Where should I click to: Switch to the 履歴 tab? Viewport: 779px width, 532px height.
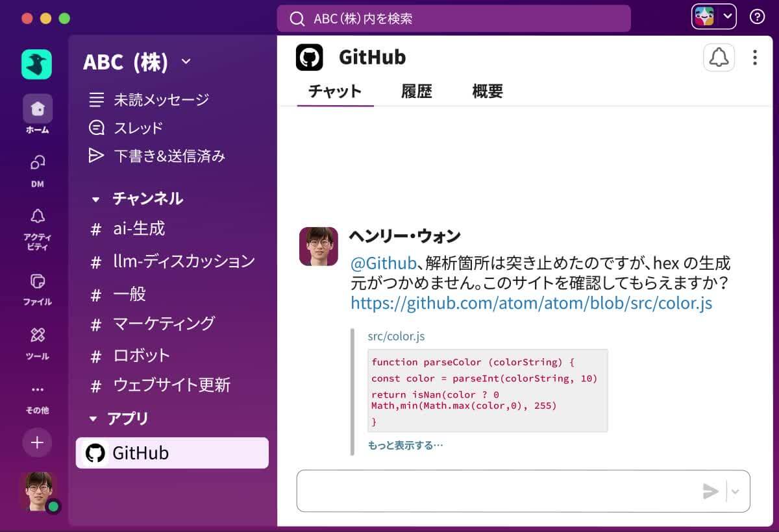(416, 91)
